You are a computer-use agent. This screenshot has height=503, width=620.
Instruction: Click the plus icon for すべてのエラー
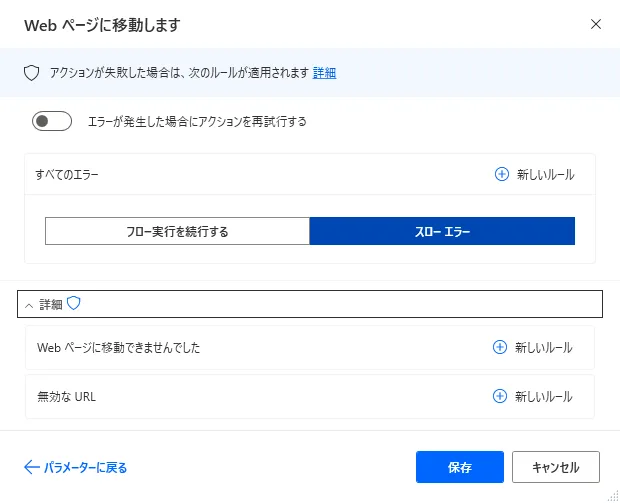[x=502, y=174]
